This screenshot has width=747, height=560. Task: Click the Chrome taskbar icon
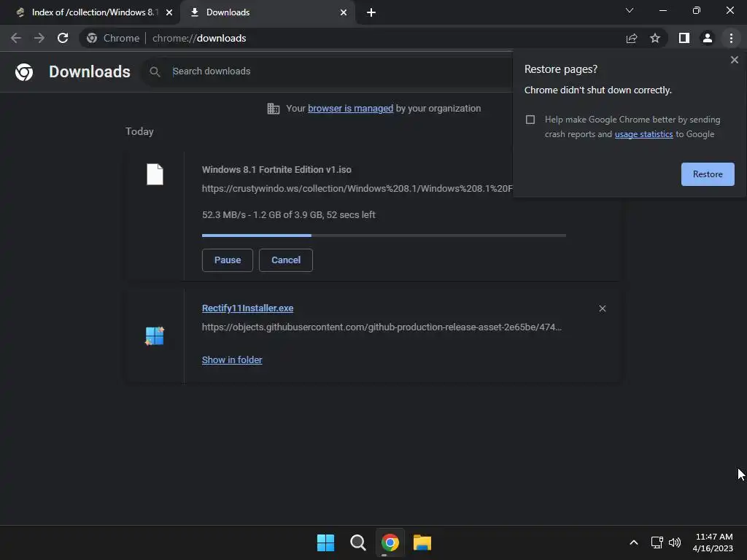coord(390,542)
